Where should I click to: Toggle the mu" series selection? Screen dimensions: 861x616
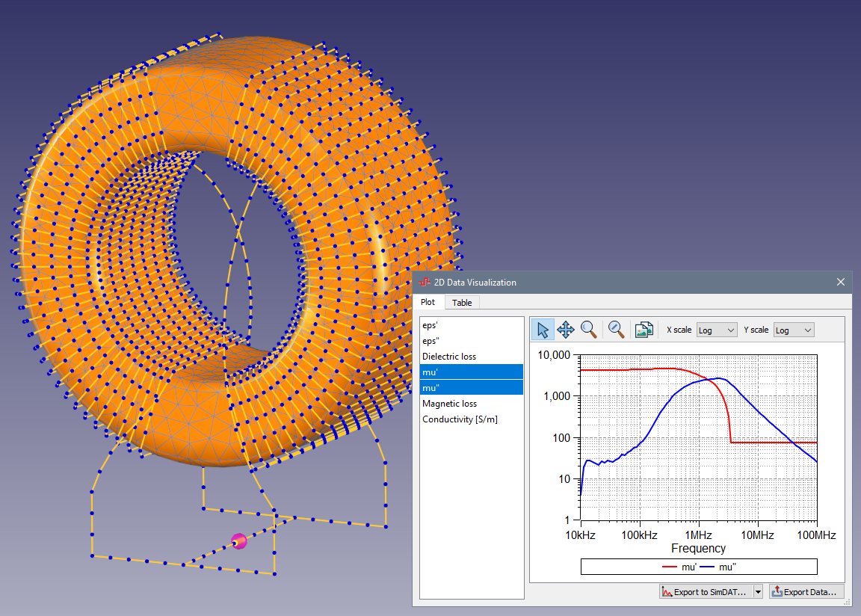(x=472, y=388)
